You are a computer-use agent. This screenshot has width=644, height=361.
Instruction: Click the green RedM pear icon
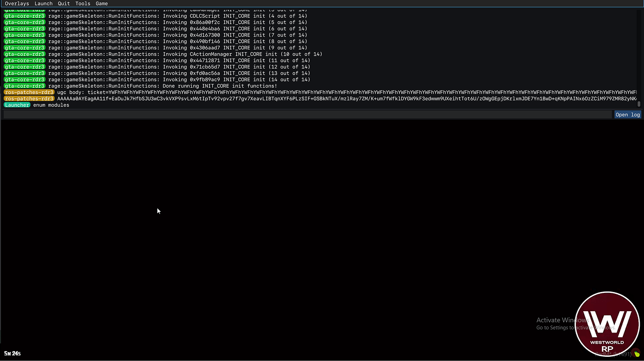(636, 354)
